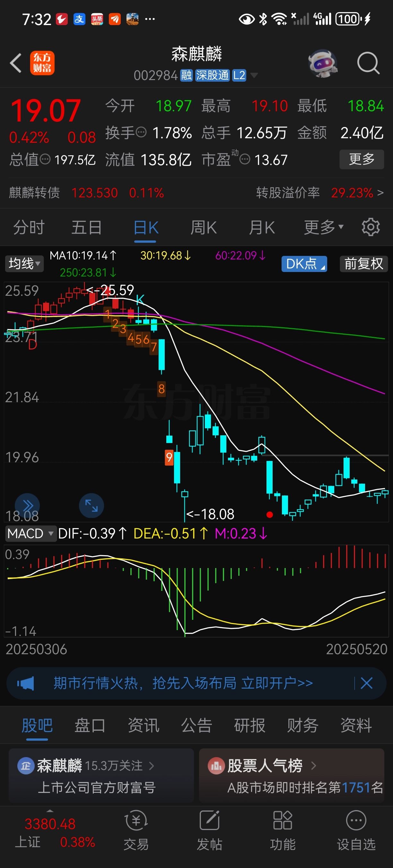Open the 东方财富 logo icon
Screen dimensions: 393x868
(x=42, y=63)
